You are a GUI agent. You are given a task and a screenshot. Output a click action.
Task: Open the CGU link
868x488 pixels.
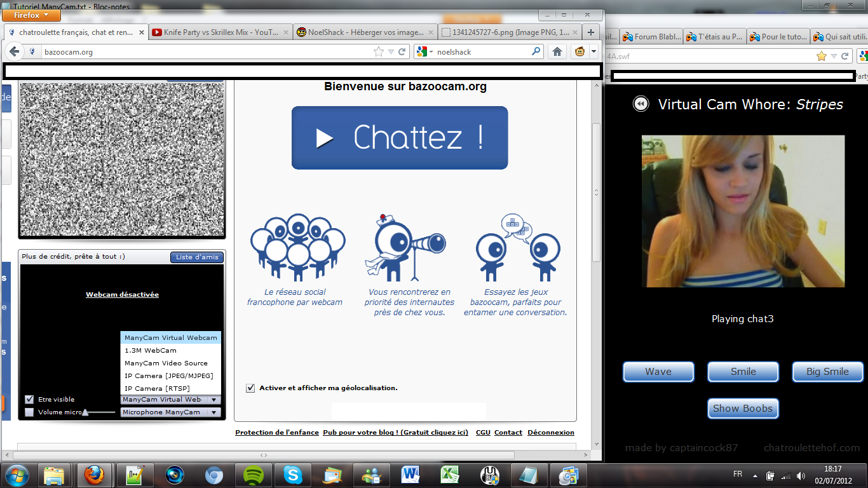(x=483, y=432)
